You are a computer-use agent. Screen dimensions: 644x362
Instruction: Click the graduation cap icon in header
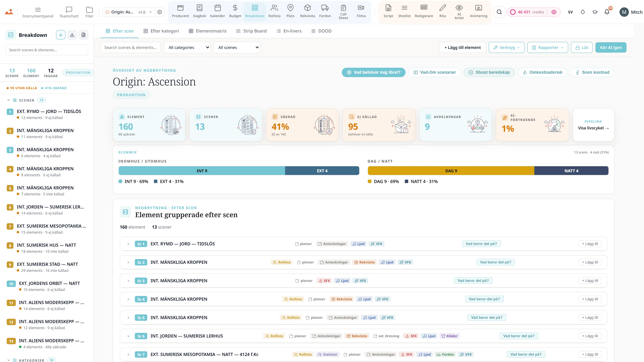point(595,12)
